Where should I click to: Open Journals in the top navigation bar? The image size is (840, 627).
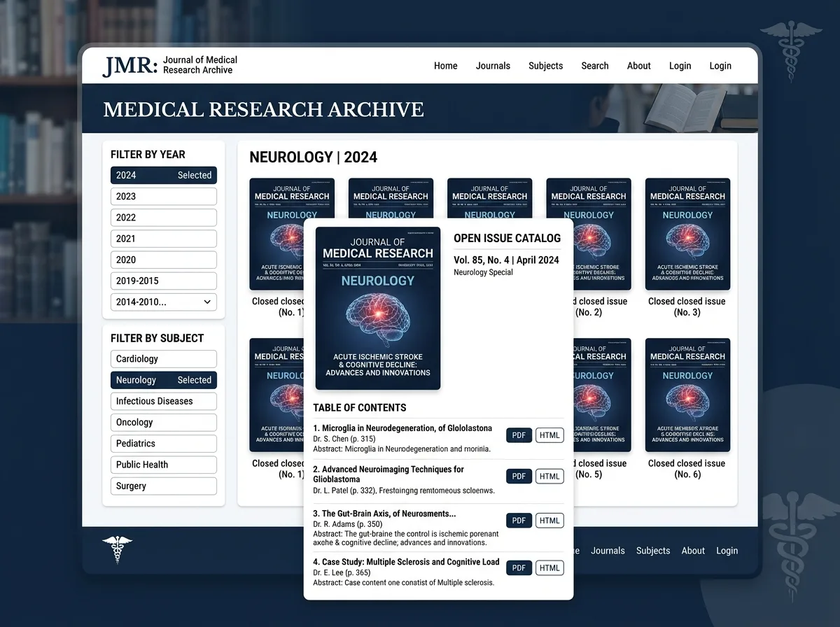[x=493, y=66]
